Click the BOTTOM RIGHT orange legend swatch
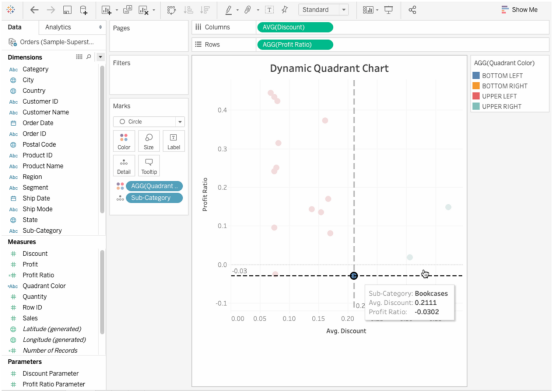The height and width of the screenshot is (392, 554). click(476, 86)
